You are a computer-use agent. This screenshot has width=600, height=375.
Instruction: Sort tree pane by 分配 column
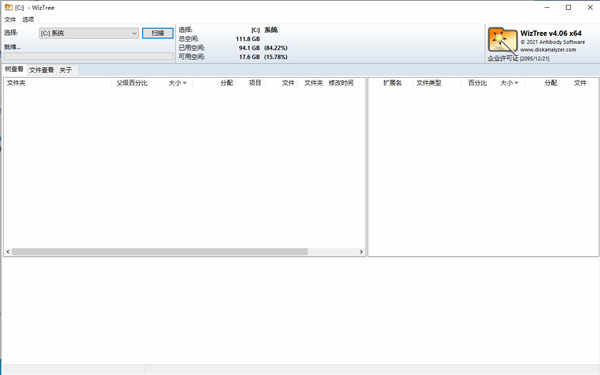227,83
